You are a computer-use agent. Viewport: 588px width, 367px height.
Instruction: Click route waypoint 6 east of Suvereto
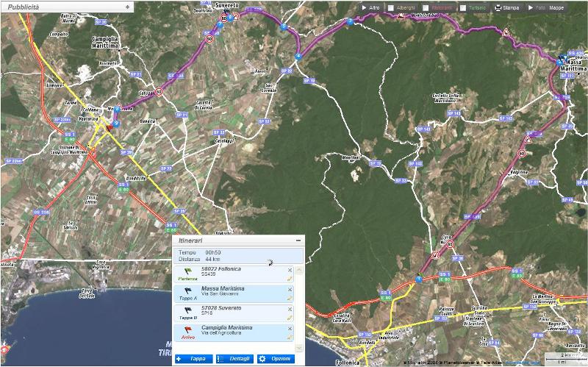click(x=230, y=17)
